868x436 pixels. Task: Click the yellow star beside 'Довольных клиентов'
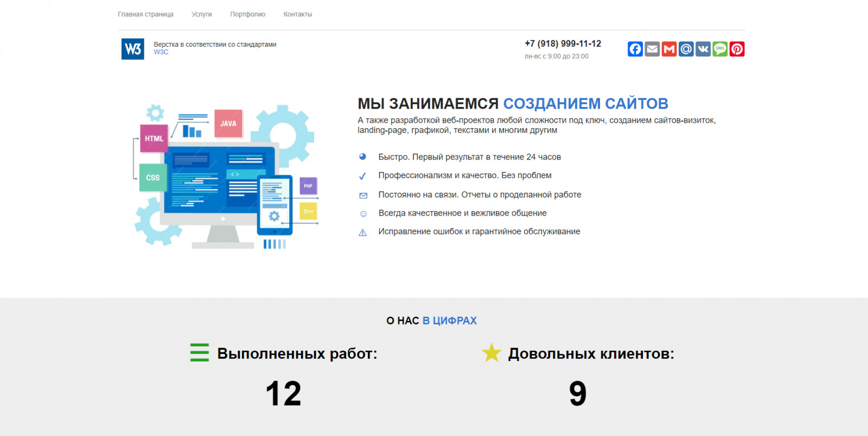[492, 352]
